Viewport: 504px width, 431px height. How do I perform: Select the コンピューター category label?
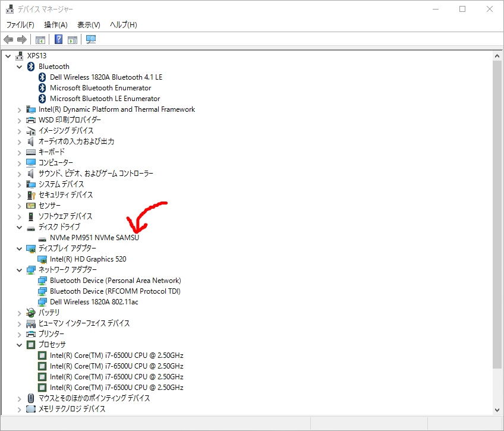[56, 163]
